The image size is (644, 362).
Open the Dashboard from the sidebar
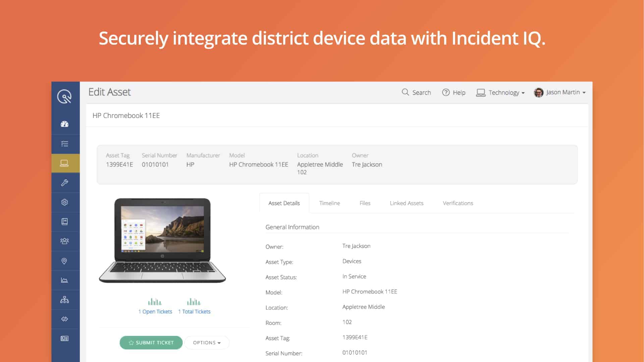64,124
